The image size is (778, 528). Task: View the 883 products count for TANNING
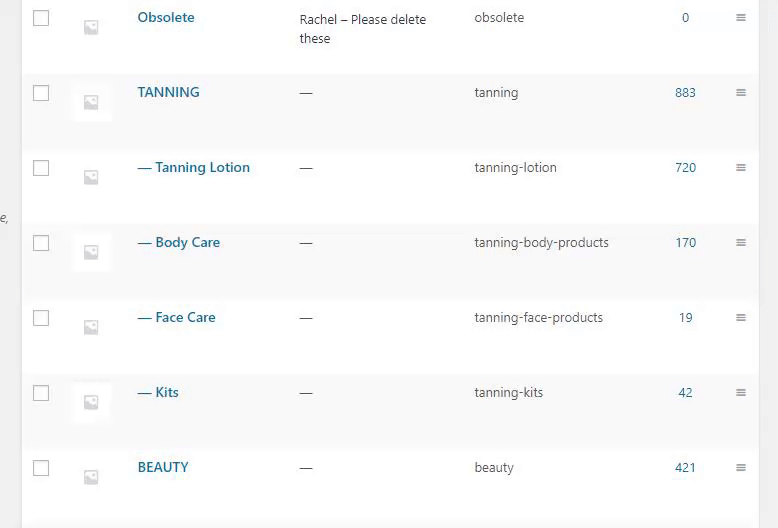coord(685,93)
